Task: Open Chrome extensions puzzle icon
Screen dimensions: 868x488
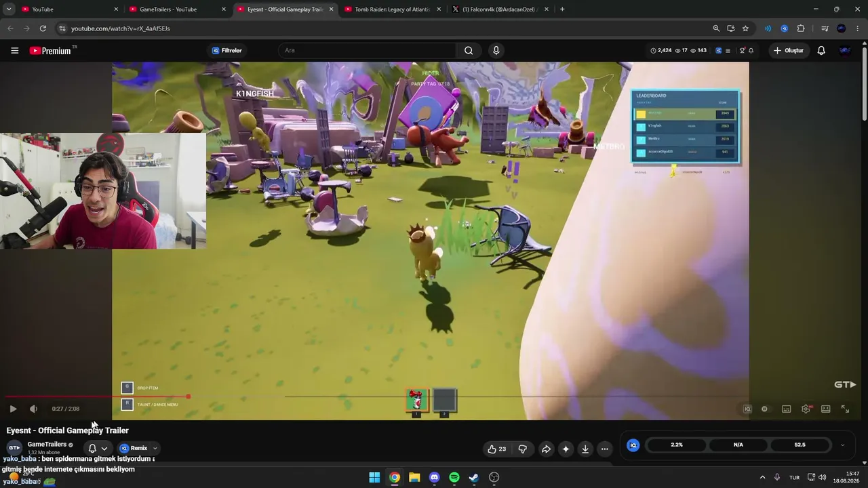Action: (801, 28)
